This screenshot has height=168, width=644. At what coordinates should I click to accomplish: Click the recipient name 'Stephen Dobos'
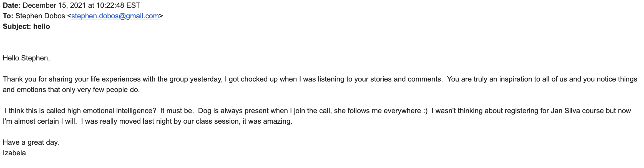[x=40, y=16]
